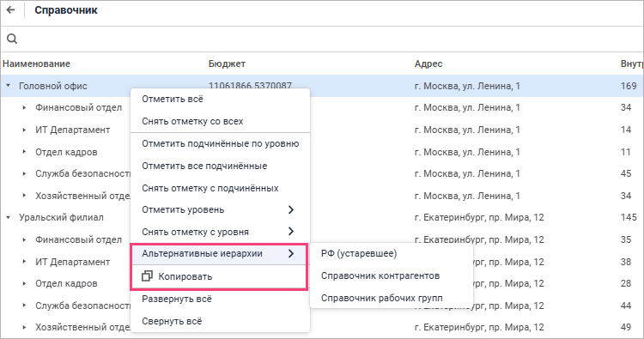Image resolution: width=644 pixels, height=339 pixels.
Task: Click the copy icon beside Копировать
Action: coord(147,276)
